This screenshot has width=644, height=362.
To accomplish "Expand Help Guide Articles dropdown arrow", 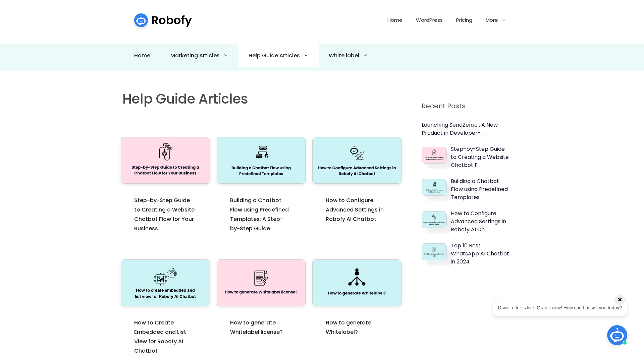I will (x=306, y=56).
